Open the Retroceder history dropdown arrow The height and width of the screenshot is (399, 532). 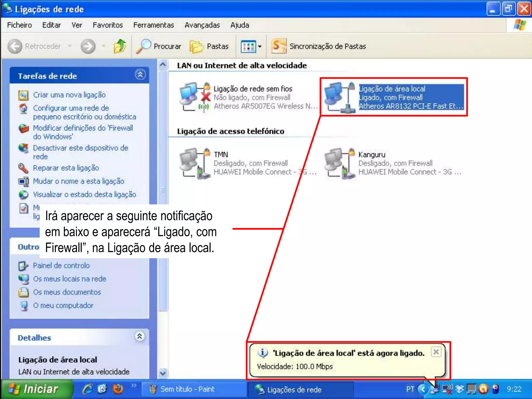[x=70, y=46]
